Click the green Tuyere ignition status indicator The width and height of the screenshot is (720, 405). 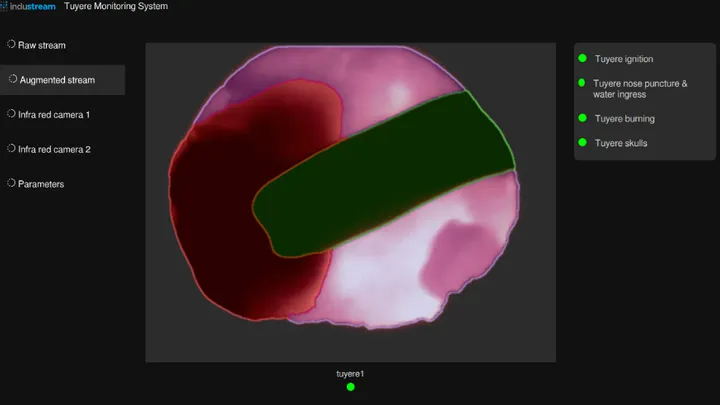(582, 59)
